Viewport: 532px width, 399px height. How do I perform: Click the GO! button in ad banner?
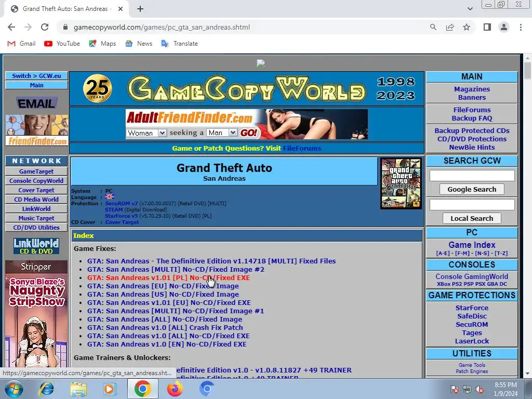[249, 132]
